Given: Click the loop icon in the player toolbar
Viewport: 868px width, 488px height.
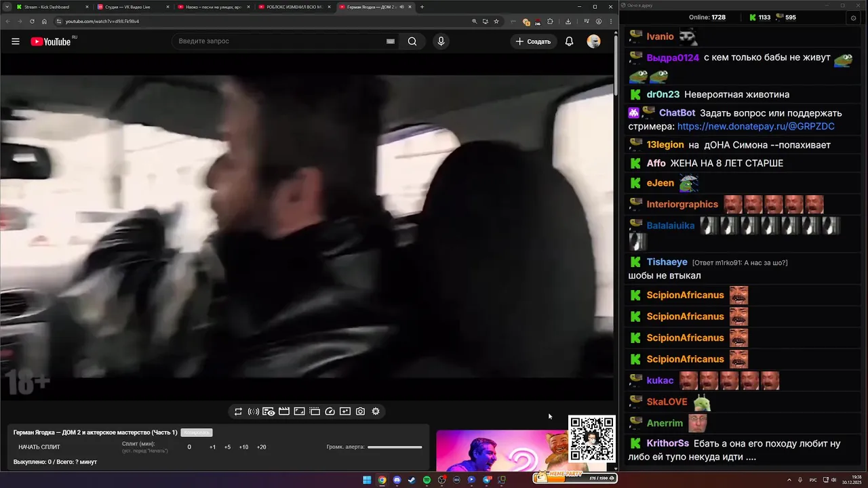Looking at the screenshot, I should 238,411.
